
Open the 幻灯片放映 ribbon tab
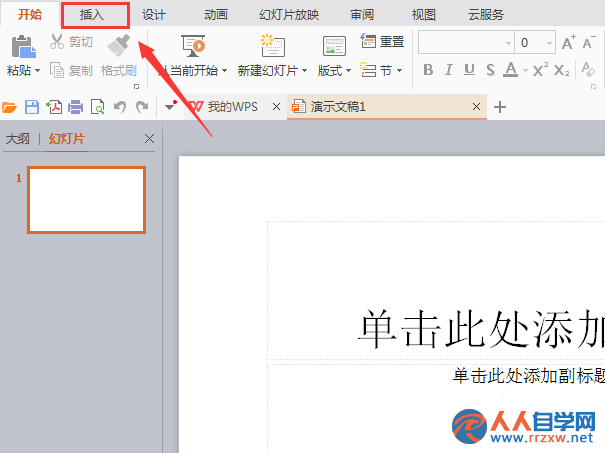pos(289,15)
